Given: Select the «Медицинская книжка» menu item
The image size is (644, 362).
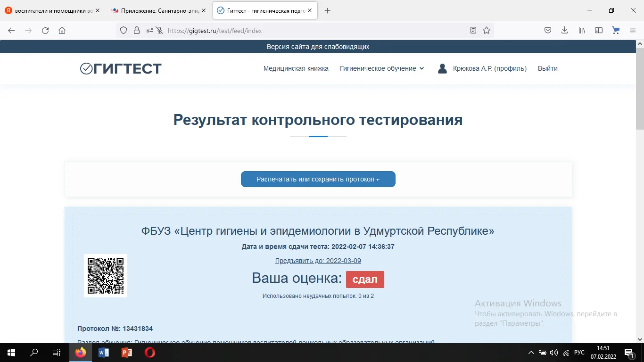Looking at the screenshot, I should coord(296,68).
